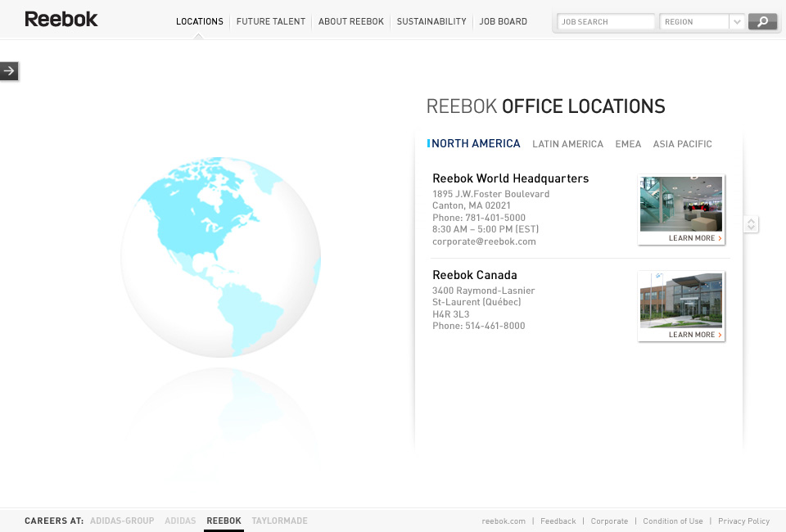Click the Reebok logo
This screenshot has width=786, height=532.
pyautogui.click(x=61, y=20)
